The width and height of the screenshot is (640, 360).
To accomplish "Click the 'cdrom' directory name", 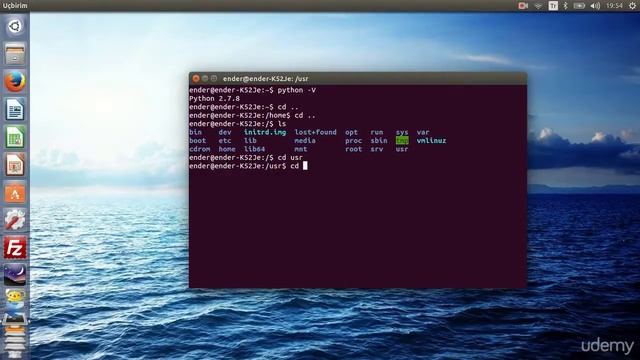I will pyautogui.click(x=200, y=149).
